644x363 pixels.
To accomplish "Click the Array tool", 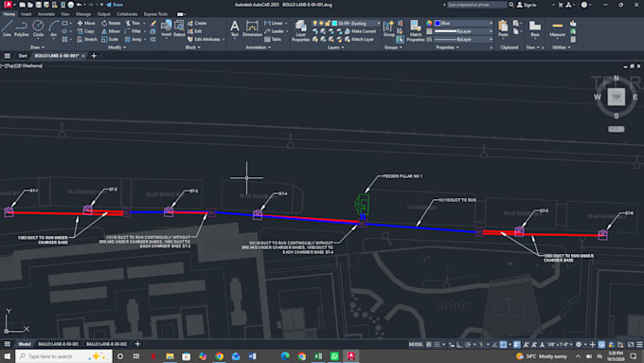I will [134, 40].
